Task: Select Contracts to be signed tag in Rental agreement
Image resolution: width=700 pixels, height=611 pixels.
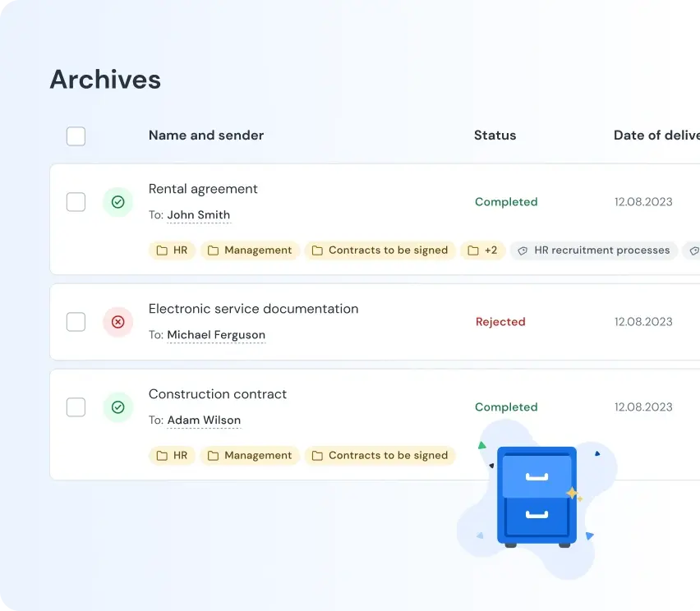Action: (x=380, y=250)
